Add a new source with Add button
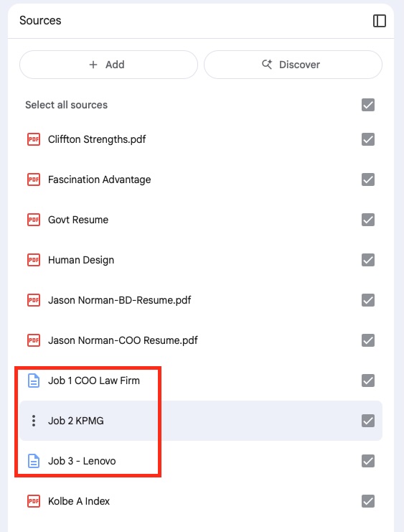The height and width of the screenshot is (532, 404). coord(108,65)
